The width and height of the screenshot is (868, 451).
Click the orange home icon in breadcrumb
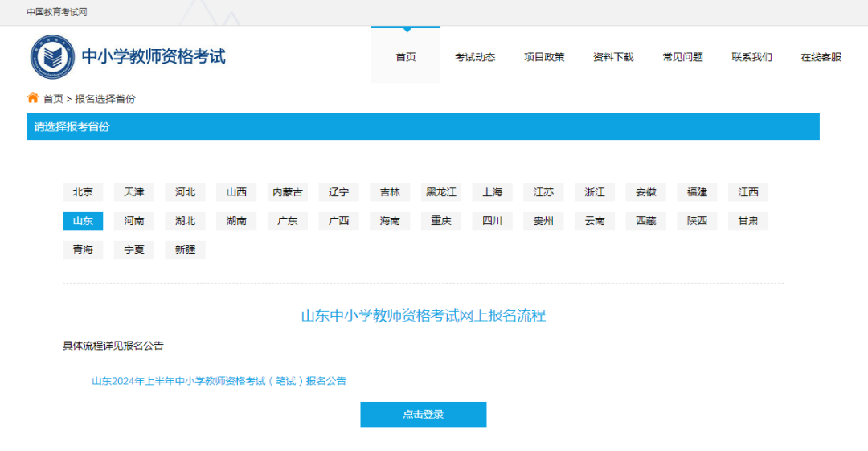[x=33, y=98]
